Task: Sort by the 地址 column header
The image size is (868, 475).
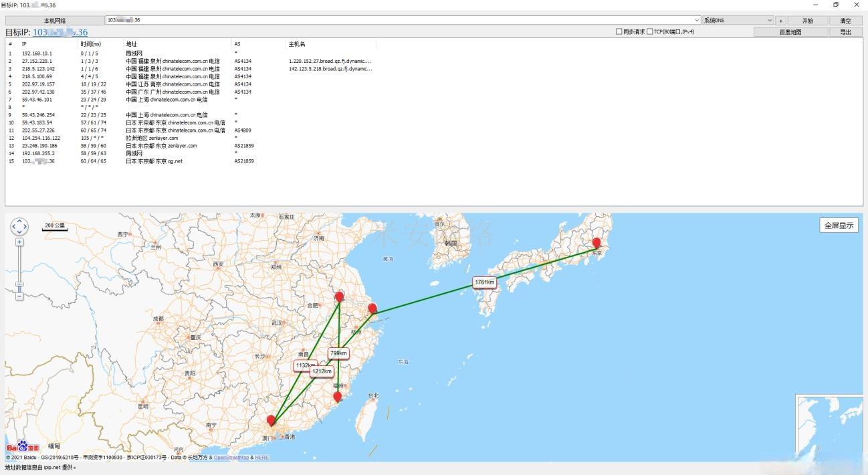Action: point(177,44)
